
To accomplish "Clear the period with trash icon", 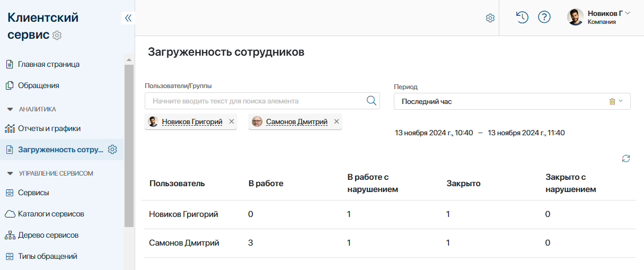I will [x=612, y=101].
